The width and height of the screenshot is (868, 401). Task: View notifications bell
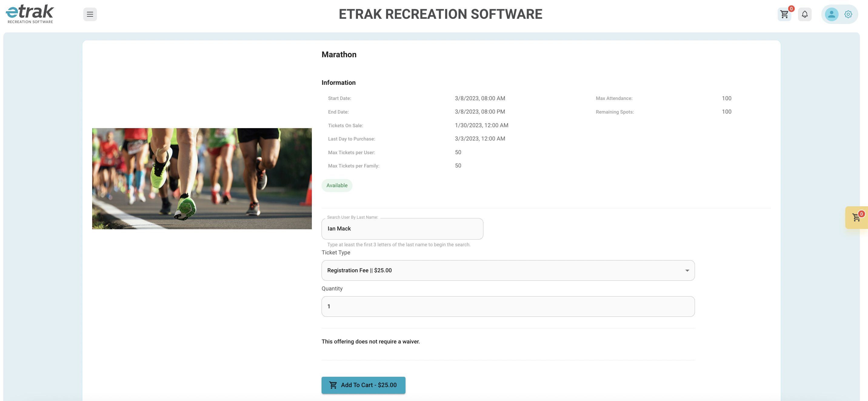805,14
